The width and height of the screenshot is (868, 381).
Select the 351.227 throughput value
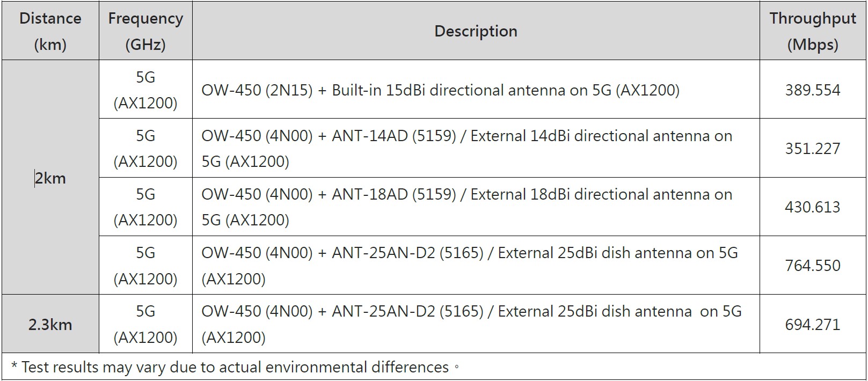(x=812, y=149)
